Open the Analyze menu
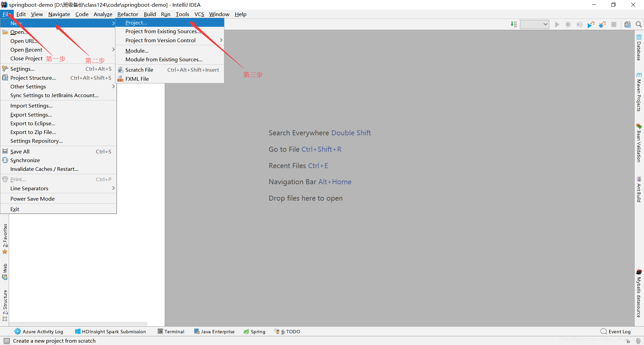644x345 pixels. (x=103, y=14)
